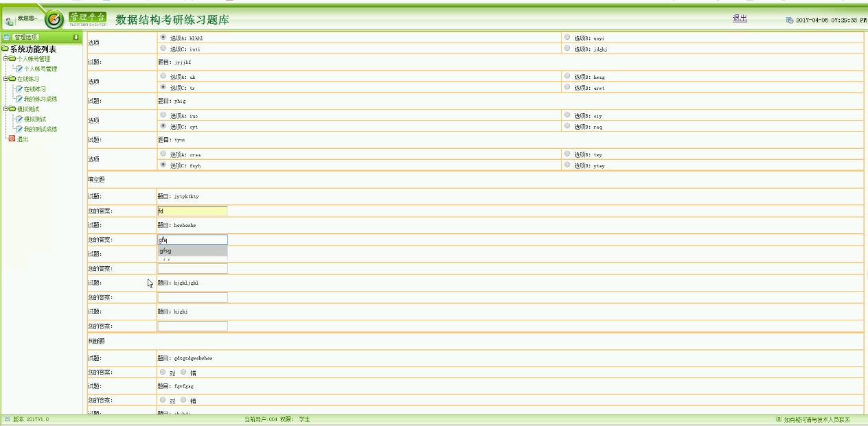Click the question text jytyktkty

pyautogui.click(x=187, y=196)
